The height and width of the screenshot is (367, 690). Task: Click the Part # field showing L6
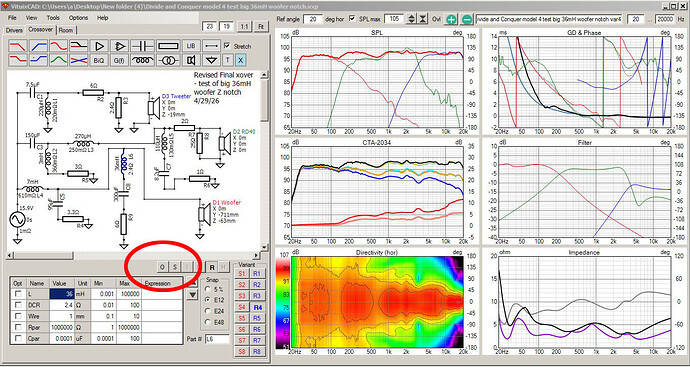click(217, 339)
